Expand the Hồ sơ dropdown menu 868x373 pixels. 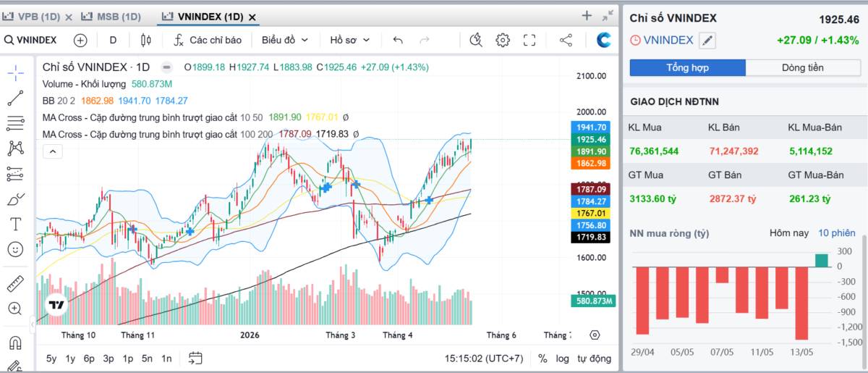(350, 41)
